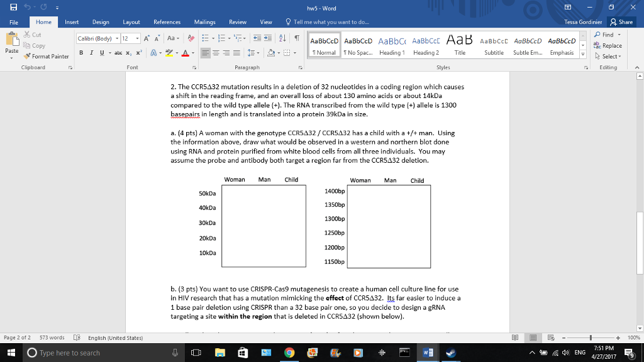644x362 pixels.
Task: Switch to the Insert tab
Action: coord(72,22)
